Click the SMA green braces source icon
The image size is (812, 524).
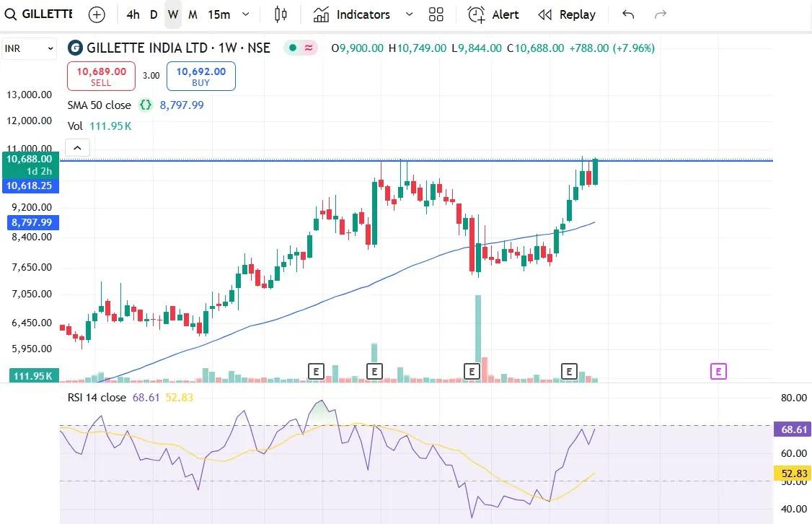pos(146,105)
